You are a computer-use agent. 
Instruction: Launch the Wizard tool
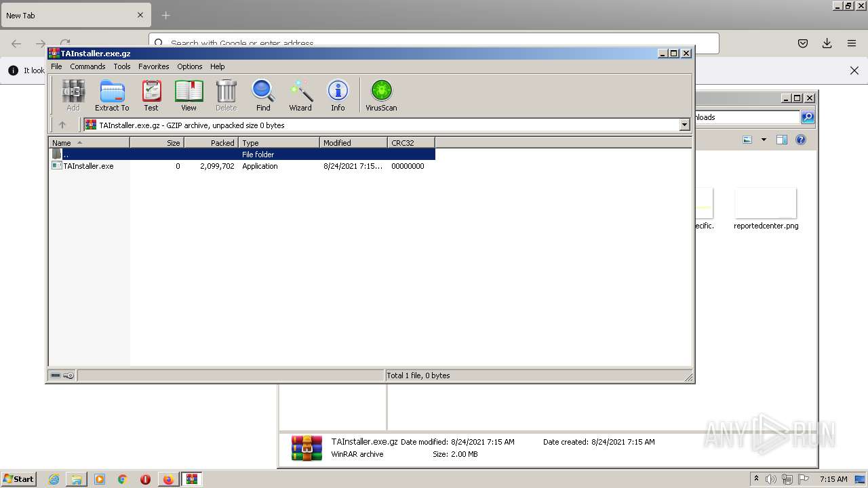coord(300,95)
